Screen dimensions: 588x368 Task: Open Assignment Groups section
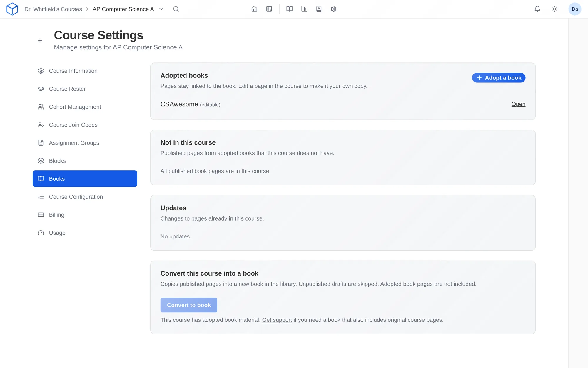85,143
